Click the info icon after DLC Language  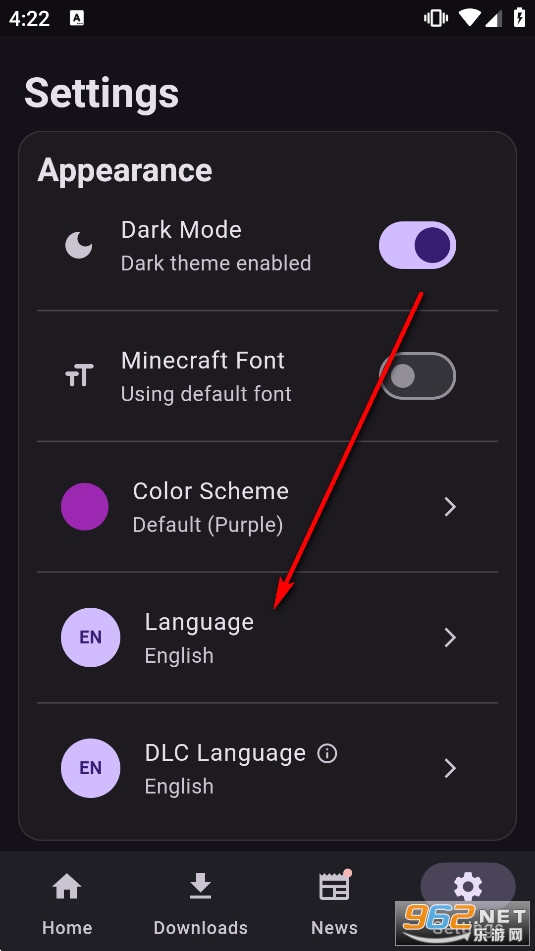[x=327, y=754]
